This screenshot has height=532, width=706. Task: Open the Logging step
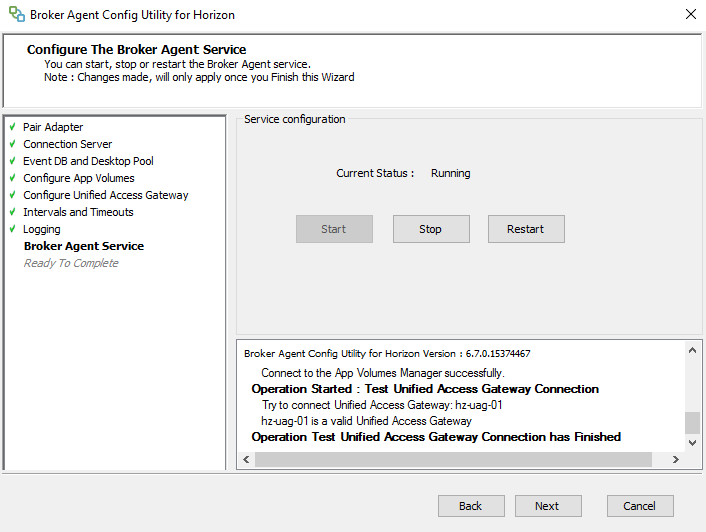pyautogui.click(x=42, y=229)
